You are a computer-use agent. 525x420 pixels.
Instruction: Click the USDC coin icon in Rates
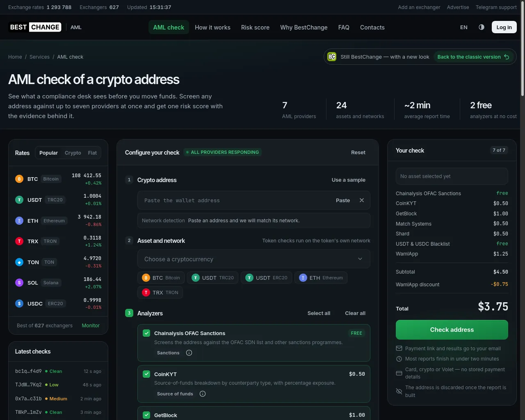[x=19, y=304]
